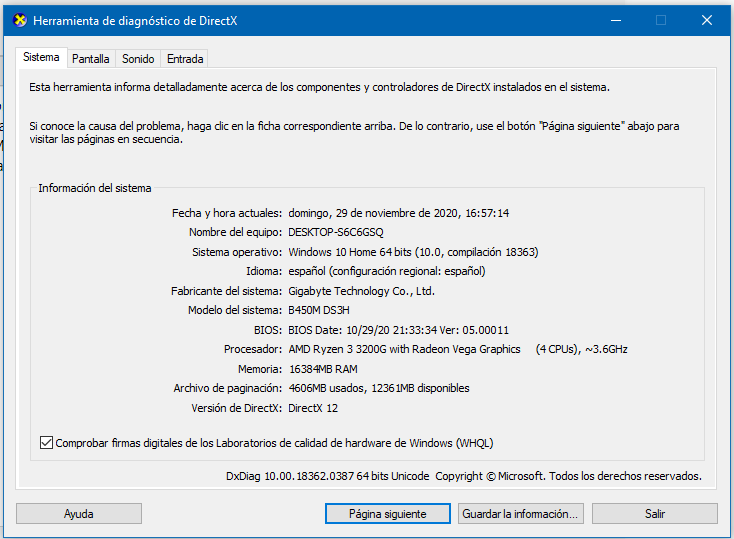Click the Sistema operativo label

click(237, 252)
